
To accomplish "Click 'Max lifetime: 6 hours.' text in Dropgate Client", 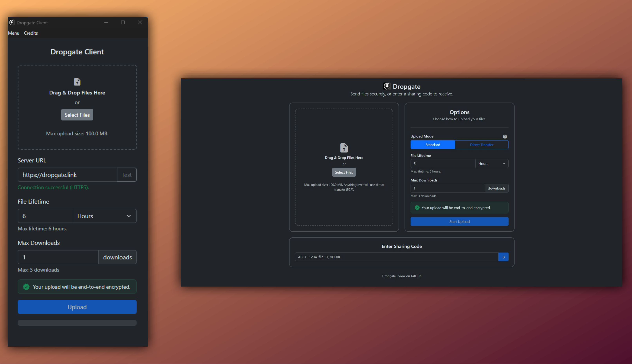I will click(x=42, y=228).
